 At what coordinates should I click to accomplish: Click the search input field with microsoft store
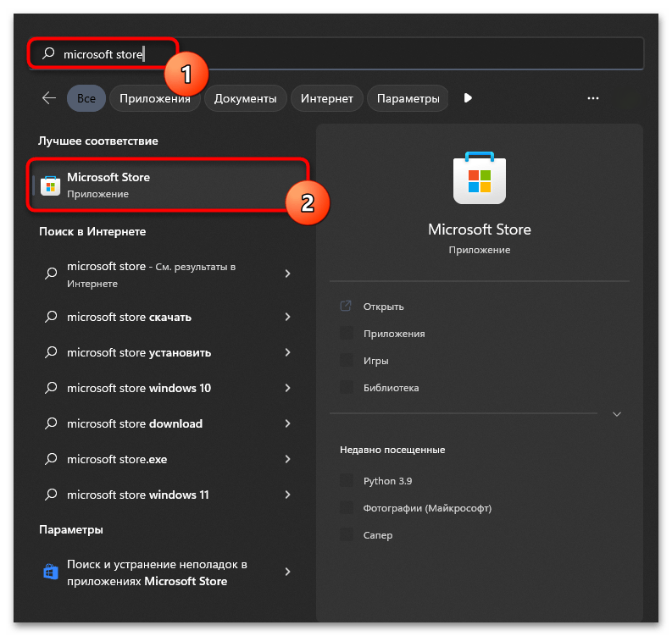(x=336, y=53)
